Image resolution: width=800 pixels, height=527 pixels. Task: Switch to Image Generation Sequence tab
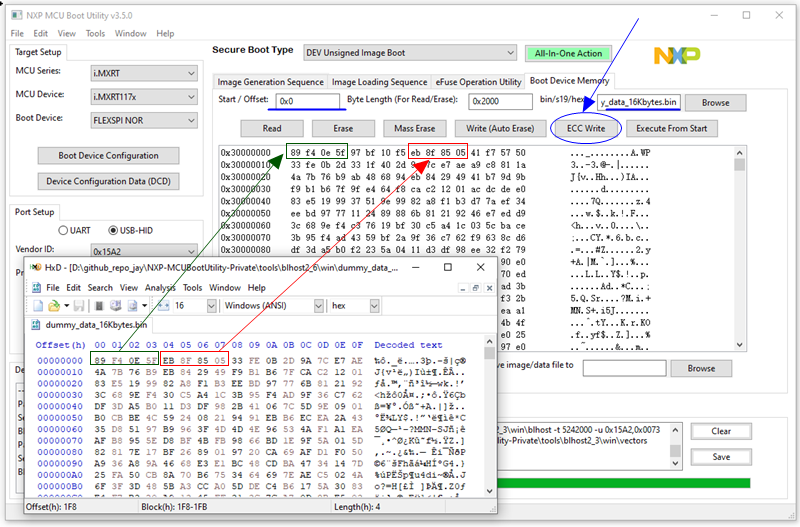pyautogui.click(x=270, y=82)
